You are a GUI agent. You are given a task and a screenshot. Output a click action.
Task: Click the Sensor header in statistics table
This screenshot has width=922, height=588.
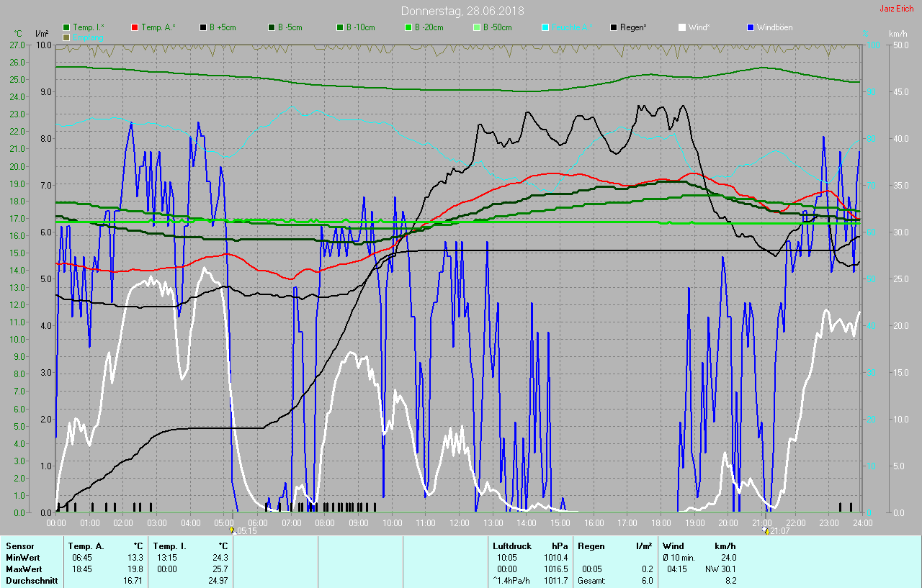pos(19,546)
